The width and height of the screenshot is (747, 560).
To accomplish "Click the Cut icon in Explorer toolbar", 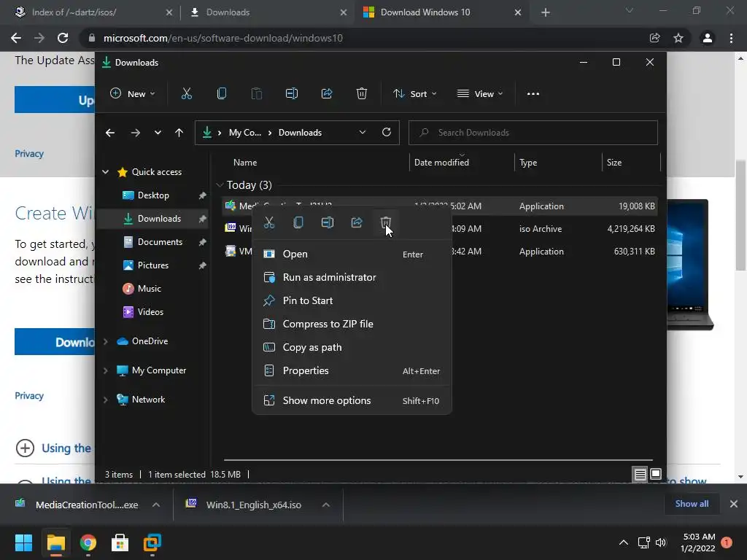I will click(x=186, y=94).
